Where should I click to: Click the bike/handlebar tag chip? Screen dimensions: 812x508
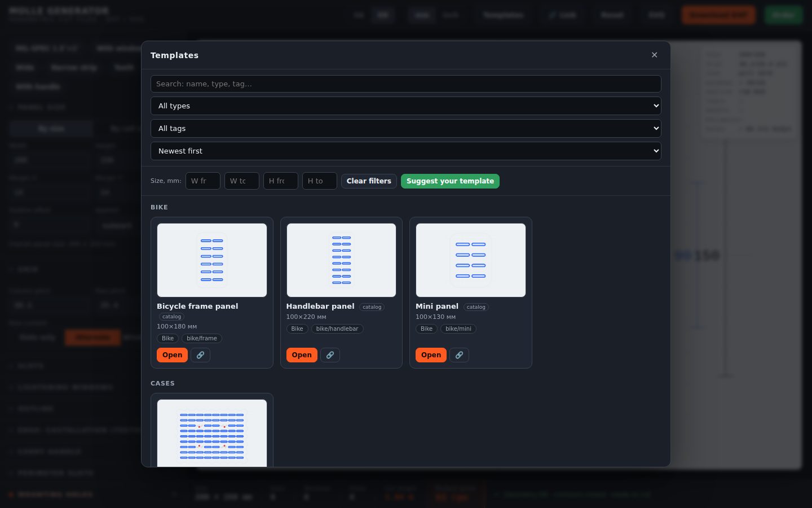[337, 329]
